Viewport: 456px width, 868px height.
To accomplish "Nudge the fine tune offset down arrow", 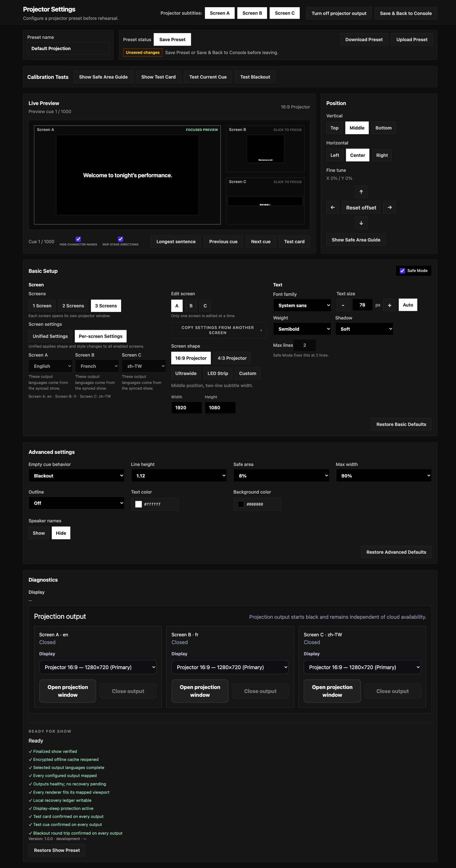I will pyautogui.click(x=361, y=223).
